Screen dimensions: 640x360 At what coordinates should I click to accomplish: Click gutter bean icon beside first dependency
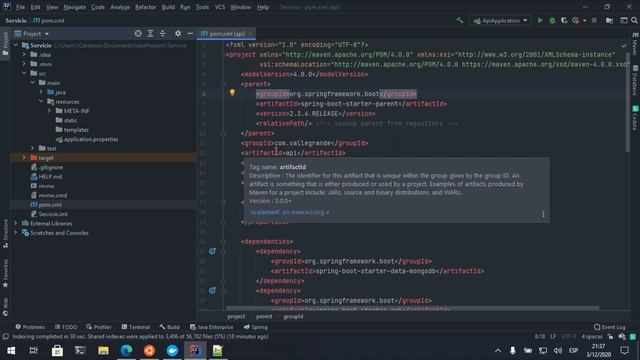[x=212, y=251]
